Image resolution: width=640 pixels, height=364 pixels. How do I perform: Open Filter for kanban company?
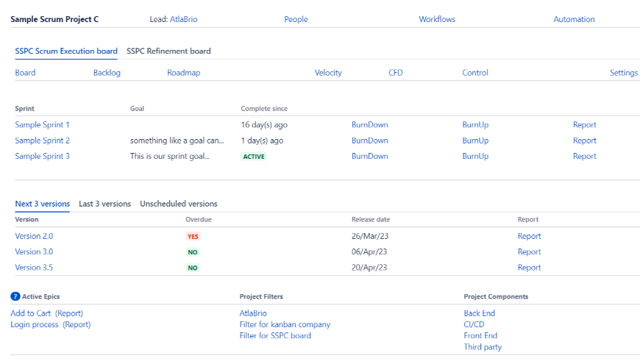(285, 324)
